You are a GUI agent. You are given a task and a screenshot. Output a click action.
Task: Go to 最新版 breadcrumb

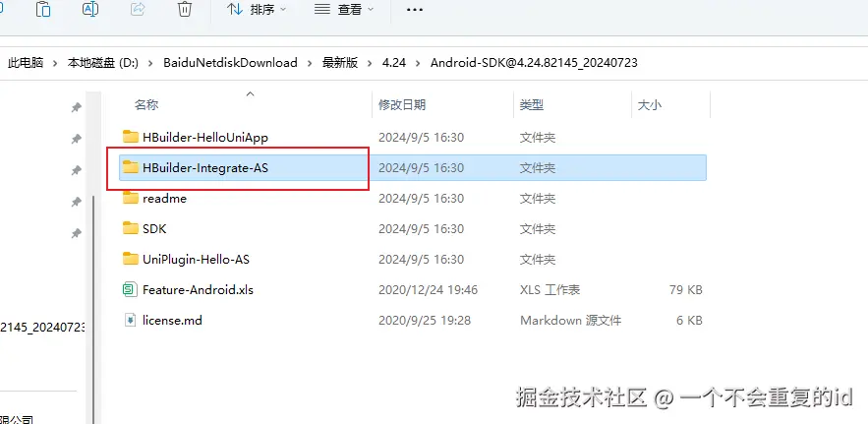click(x=340, y=63)
